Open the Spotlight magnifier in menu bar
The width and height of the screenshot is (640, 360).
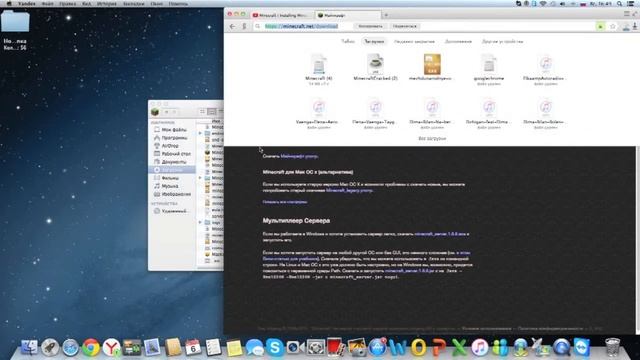click(620, 3)
